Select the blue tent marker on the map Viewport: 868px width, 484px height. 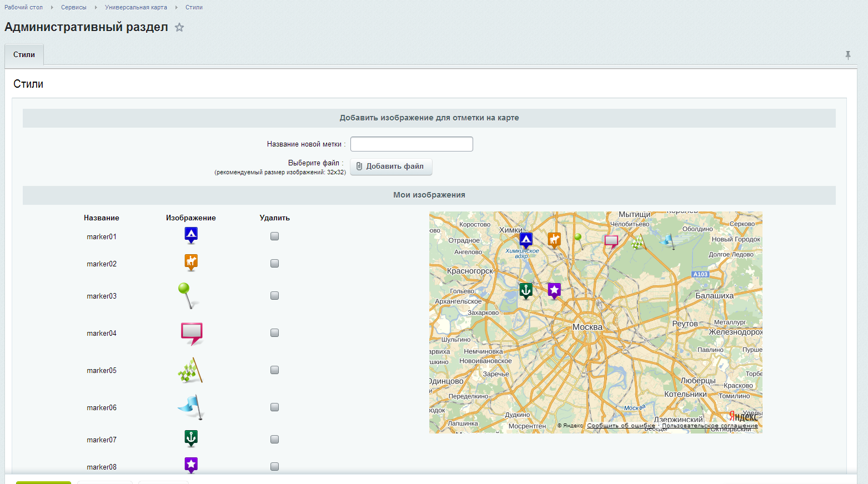click(x=526, y=241)
